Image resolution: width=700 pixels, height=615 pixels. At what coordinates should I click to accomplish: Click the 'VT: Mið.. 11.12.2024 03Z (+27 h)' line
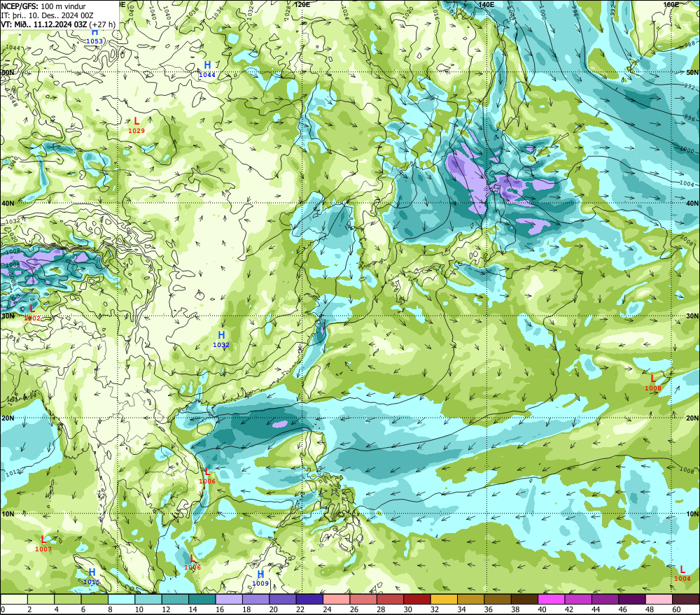coord(58,24)
